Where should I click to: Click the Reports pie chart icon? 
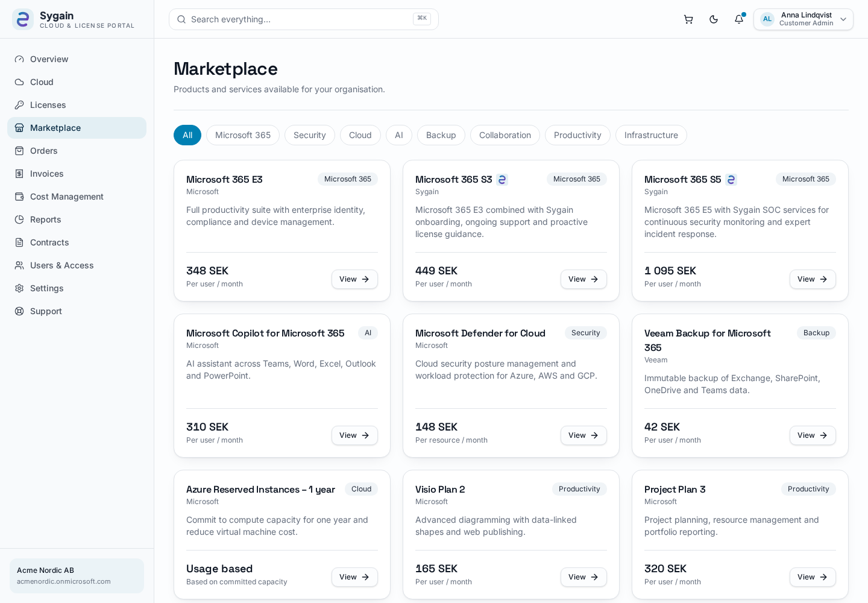[19, 219]
